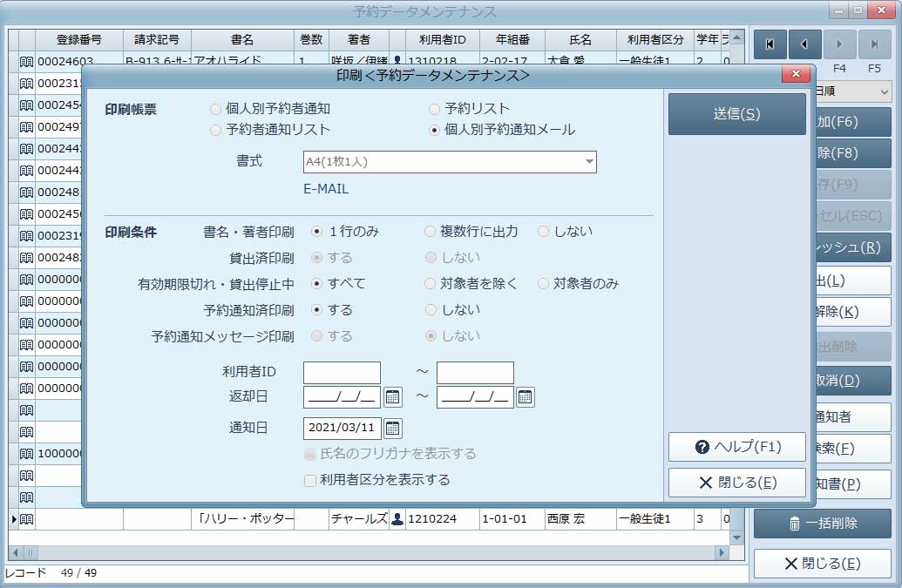Click user icon beside ID 1210224
The width and height of the screenshot is (902, 588).
coord(397,519)
